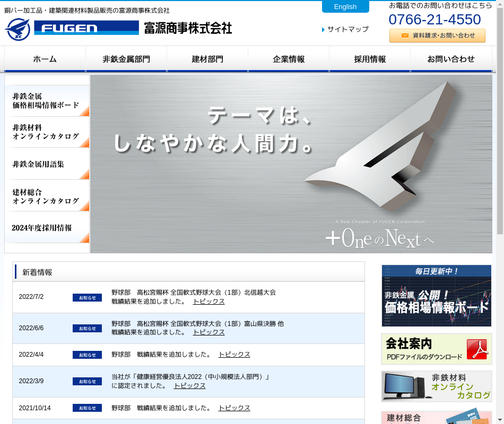Open 非鉄材料 オンラインカタログ computer banner
This screenshot has width=504, height=424.
click(x=436, y=386)
